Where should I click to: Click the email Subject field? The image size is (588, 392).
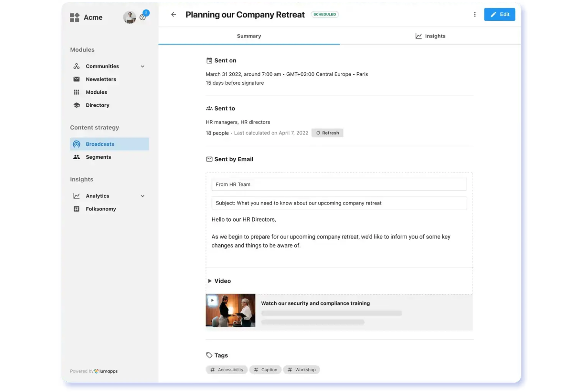tap(339, 203)
